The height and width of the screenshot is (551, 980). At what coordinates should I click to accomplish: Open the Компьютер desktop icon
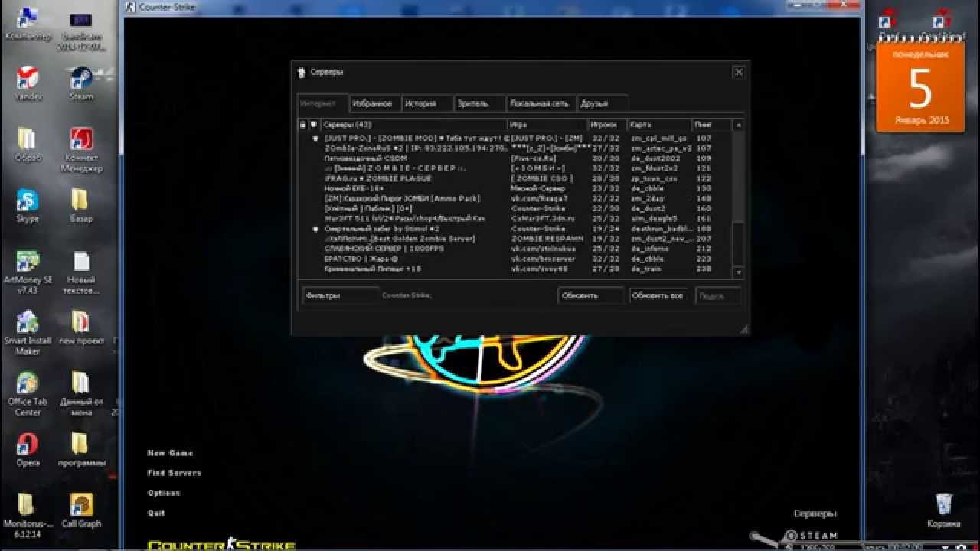28,24
